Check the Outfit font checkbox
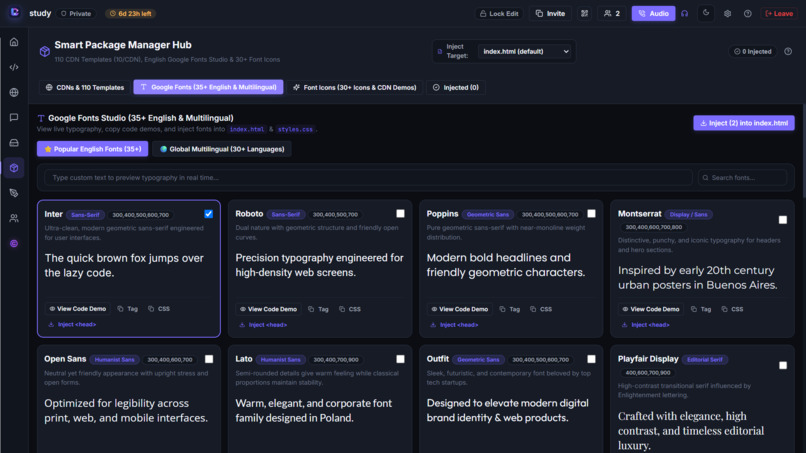This screenshot has width=806, height=453. [x=592, y=359]
